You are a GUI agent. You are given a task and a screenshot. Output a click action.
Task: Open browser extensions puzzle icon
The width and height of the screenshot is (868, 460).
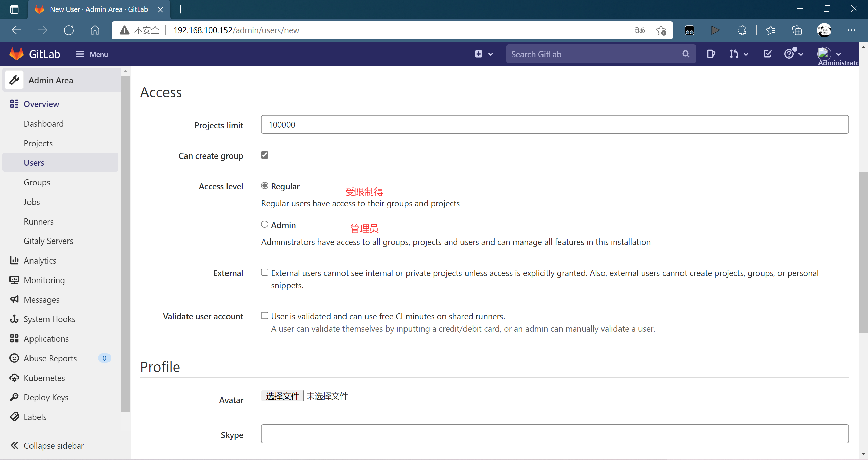point(742,30)
